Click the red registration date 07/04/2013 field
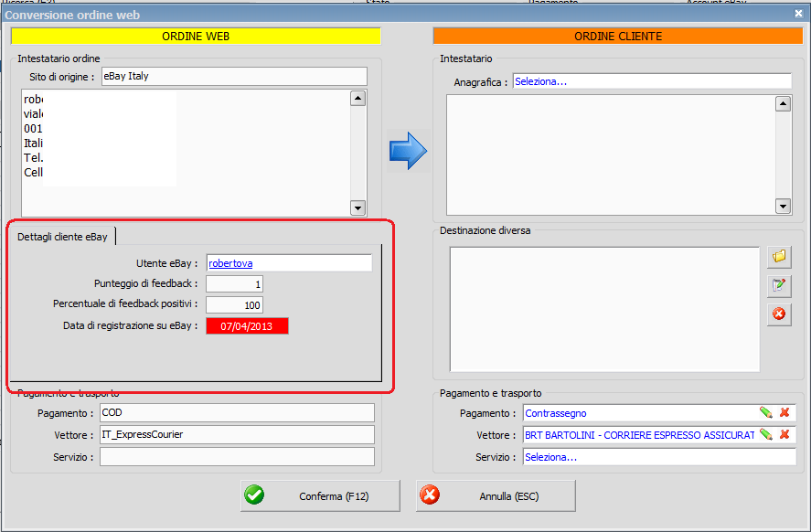 click(x=247, y=326)
